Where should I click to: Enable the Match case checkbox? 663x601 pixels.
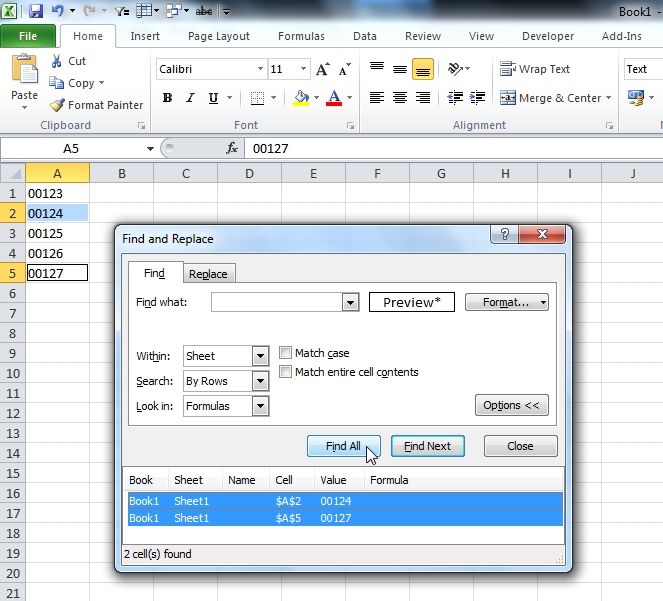[x=286, y=353]
